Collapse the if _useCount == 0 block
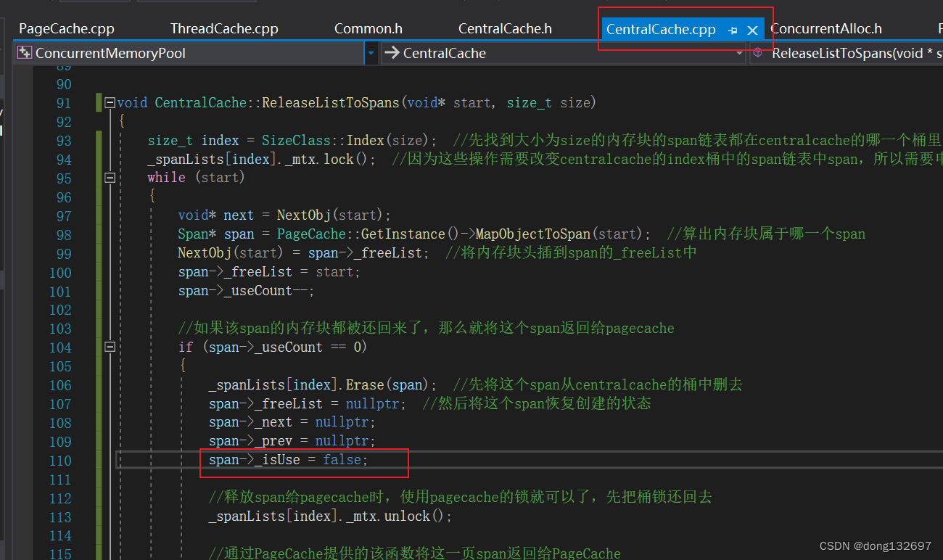Screen dimensions: 943x560 coord(110,347)
